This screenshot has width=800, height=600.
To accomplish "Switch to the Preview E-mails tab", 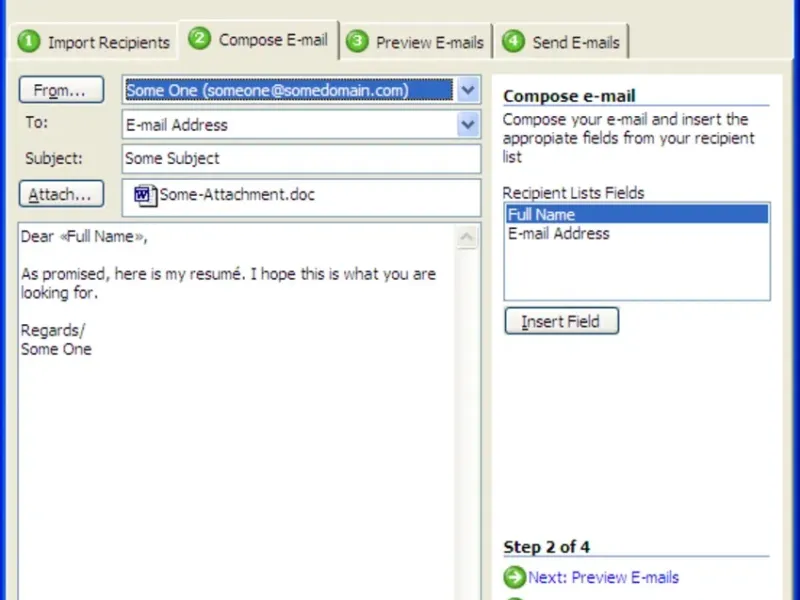I will 415,42.
